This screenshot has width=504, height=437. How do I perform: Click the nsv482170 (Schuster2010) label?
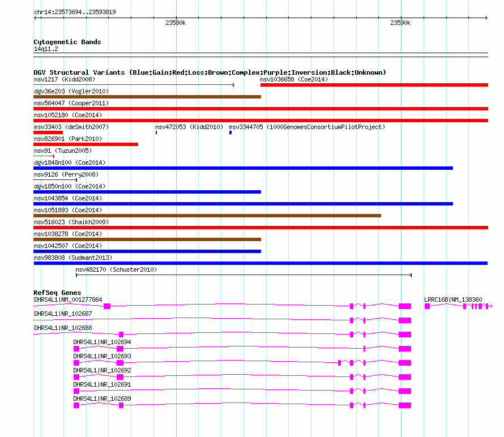(x=116, y=269)
